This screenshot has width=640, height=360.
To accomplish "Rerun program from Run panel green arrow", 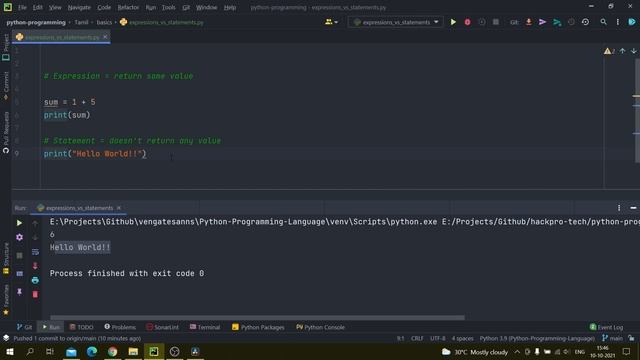I will (19, 223).
